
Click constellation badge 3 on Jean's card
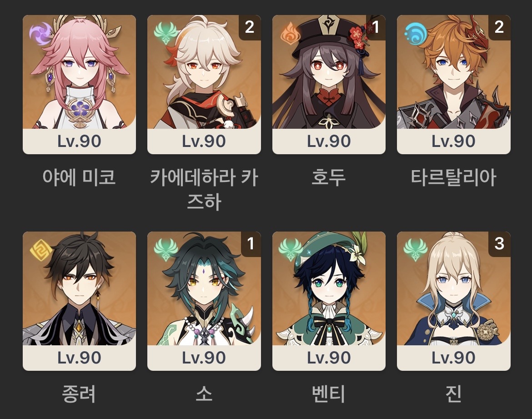[x=499, y=244]
